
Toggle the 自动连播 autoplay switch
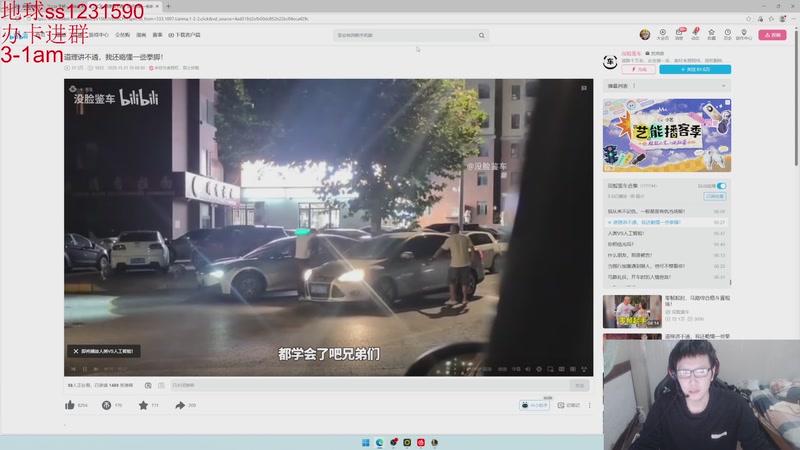click(x=721, y=186)
